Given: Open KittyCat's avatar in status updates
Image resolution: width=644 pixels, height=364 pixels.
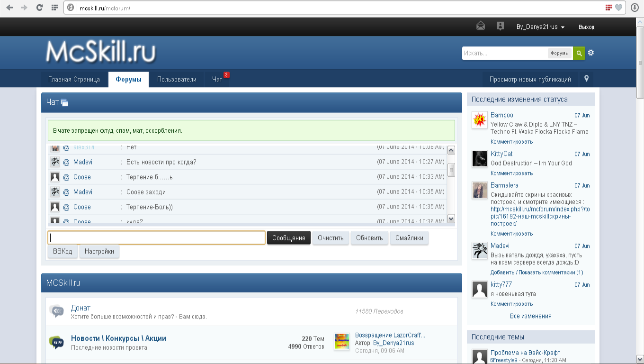Looking at the screenshot, I should pyautogui.click(x=480, y=159).
